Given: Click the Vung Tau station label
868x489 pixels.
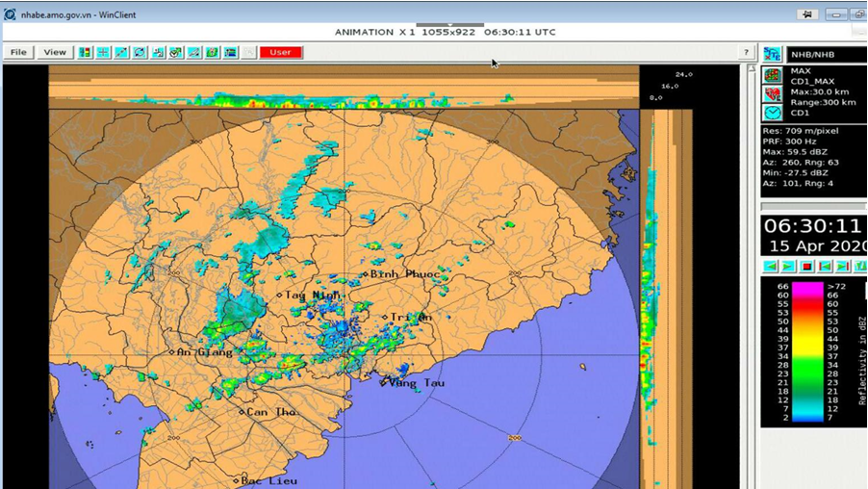Looking at the screenshot, I should [417, 382].
